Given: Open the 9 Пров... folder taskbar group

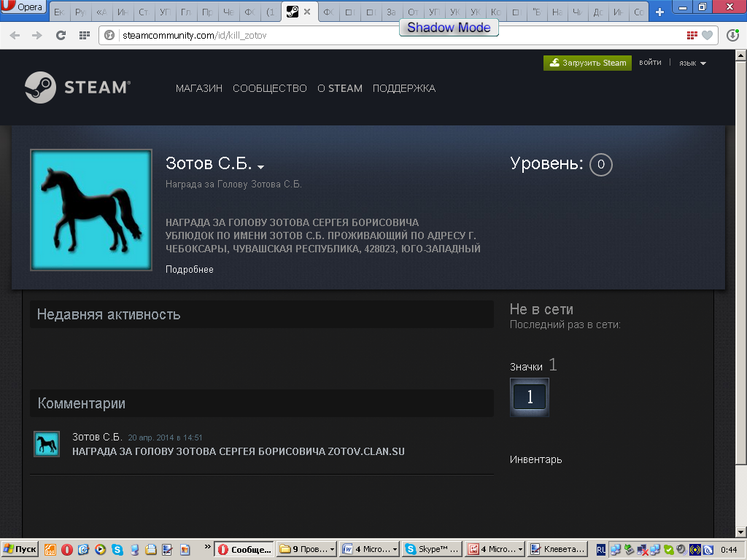Looking at the screenshot, I should (x=307, y=550).
